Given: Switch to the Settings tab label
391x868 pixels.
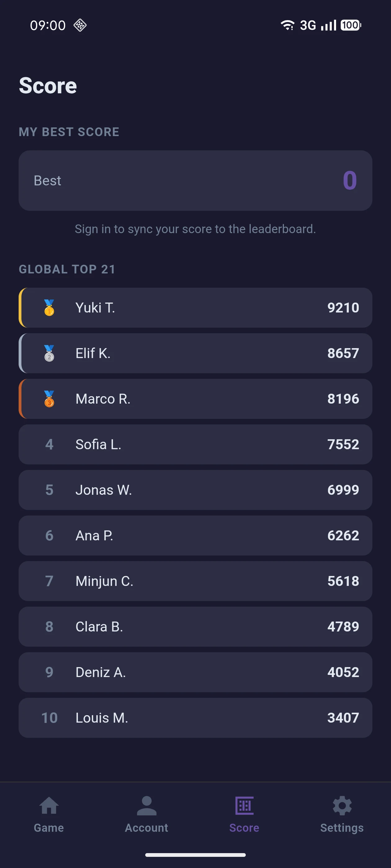Looking at the screenshot, I should (x=342, y=828).
